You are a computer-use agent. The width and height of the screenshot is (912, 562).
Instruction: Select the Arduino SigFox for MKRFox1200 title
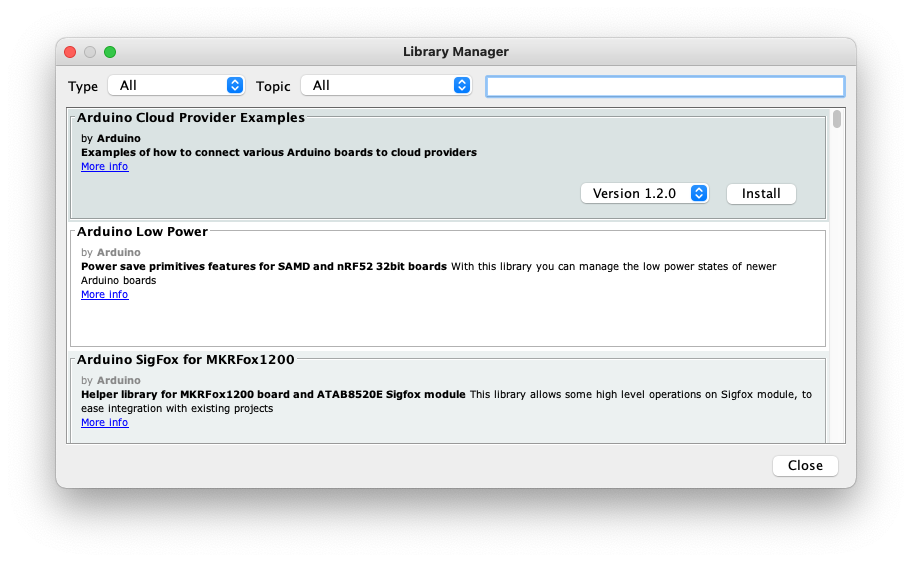185,359
